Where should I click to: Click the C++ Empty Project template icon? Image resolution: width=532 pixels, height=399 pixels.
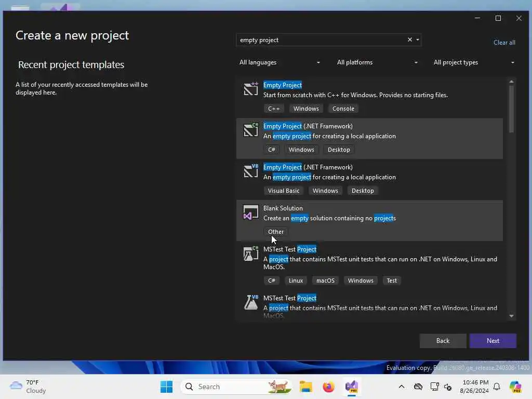click(x=251, y=89)
